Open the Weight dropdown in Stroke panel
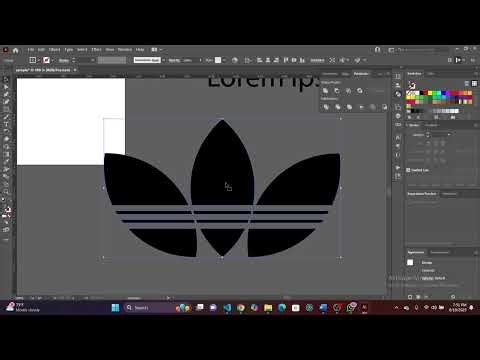The height and width of the screenshot is (360, 480). click(449, 135)
